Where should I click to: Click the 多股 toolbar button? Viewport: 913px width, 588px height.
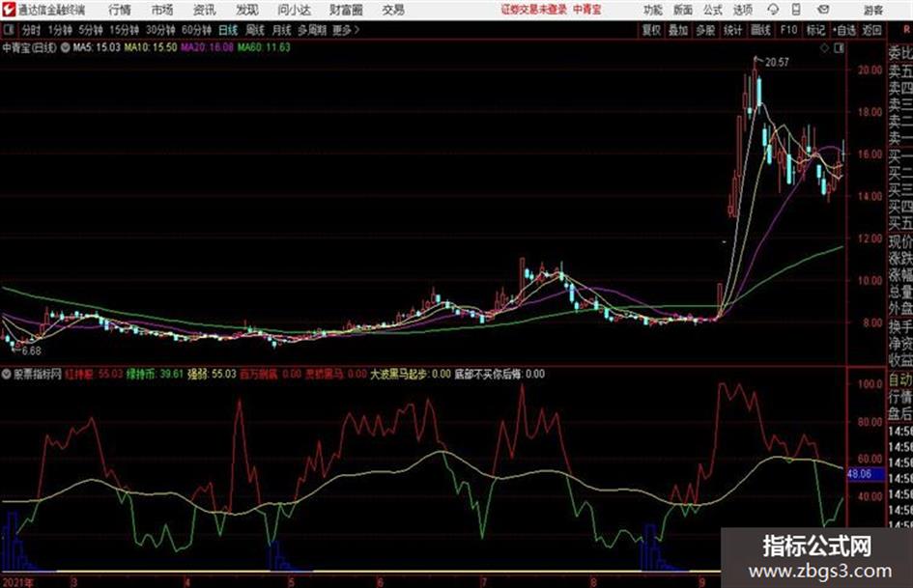(705, 30)
